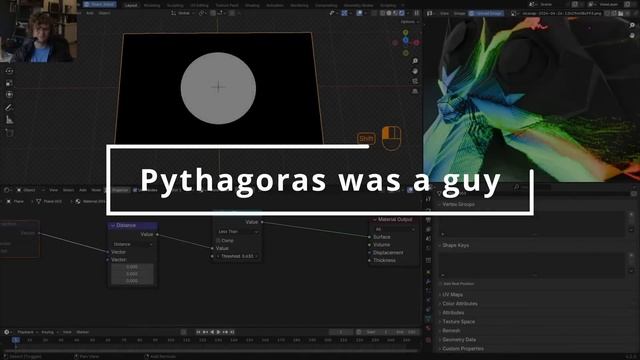Select the Measure ruler tool
This screenshot has width=640, height=360.
click(9, 120)
